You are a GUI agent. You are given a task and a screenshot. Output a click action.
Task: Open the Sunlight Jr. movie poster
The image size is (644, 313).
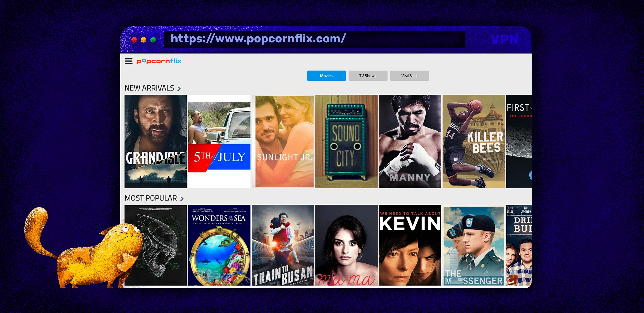pos(283,141)
